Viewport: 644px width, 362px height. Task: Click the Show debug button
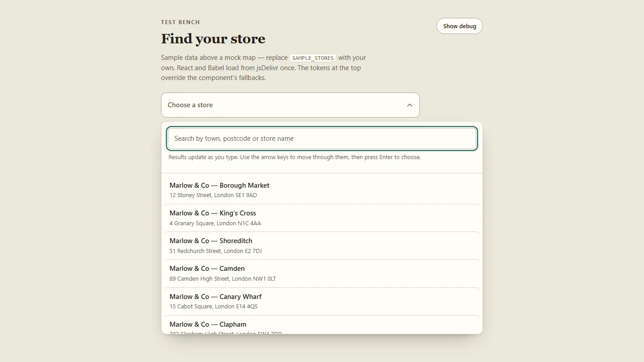pos(459,26)
